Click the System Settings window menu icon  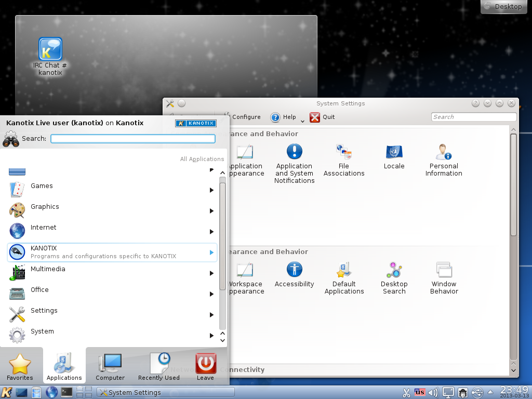[170, 103]
